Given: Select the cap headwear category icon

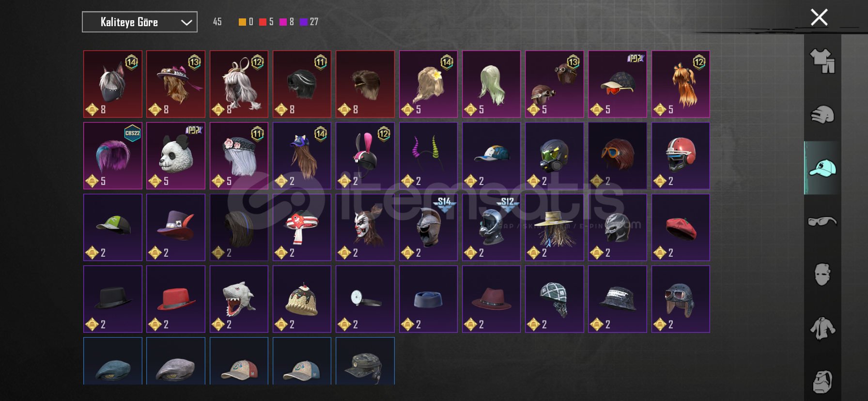Looking at the screenshot, I should 822,168.
